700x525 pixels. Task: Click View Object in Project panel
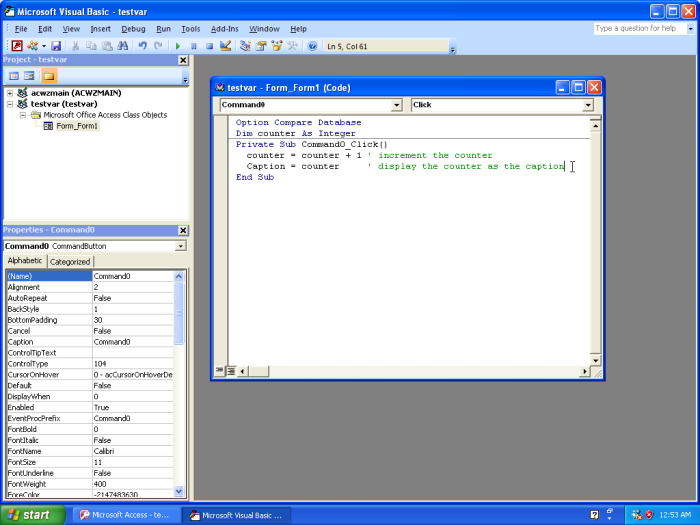click(x=29, y=76)
